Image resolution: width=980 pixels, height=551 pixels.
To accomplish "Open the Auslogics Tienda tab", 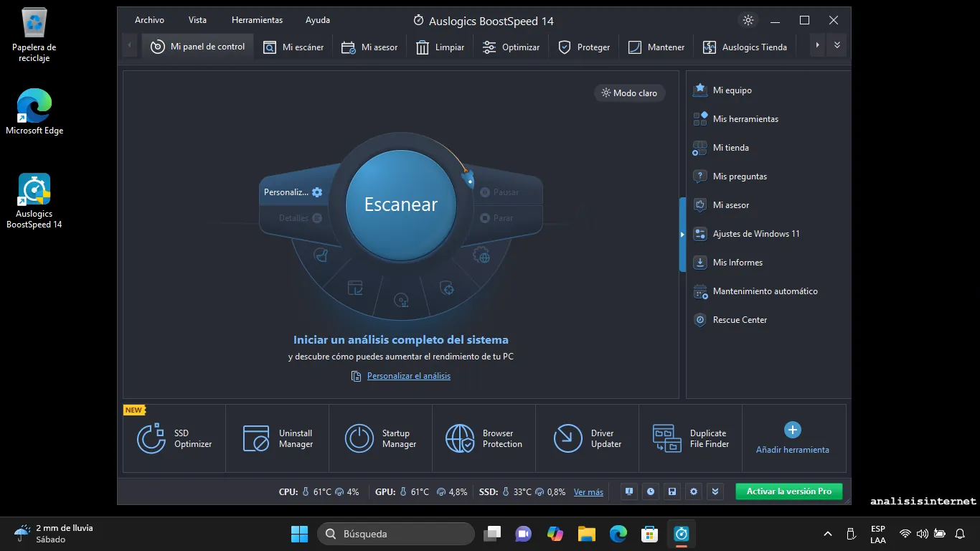I will pos(745,47).
